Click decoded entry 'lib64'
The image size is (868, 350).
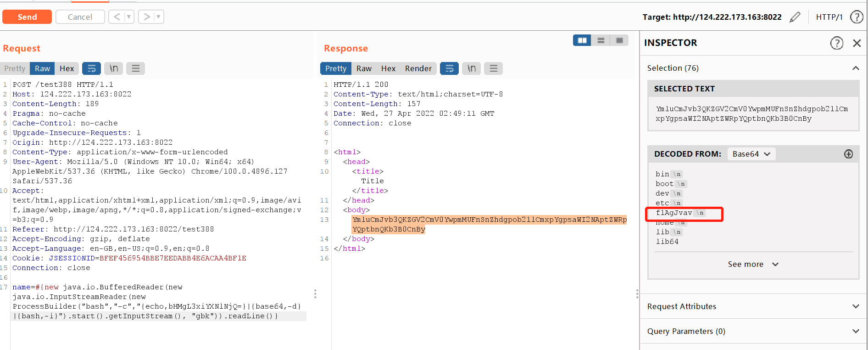[667, 242]
